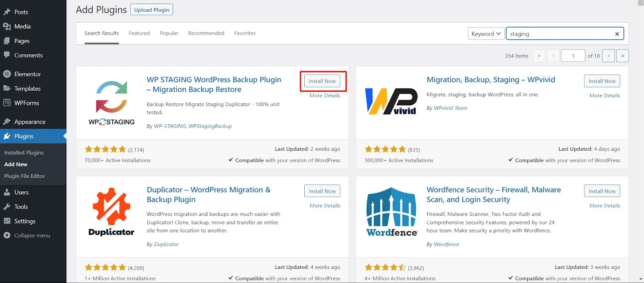Image resolution: width=644 pixels, height=283 pixels.
Task: Open the Migration, Backup, Staging – WPvivid title
Action: [x=491, y=80]
